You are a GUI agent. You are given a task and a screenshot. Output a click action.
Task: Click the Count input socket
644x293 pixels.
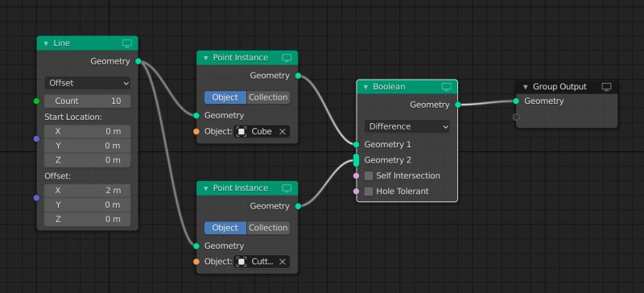click(36, 101)
